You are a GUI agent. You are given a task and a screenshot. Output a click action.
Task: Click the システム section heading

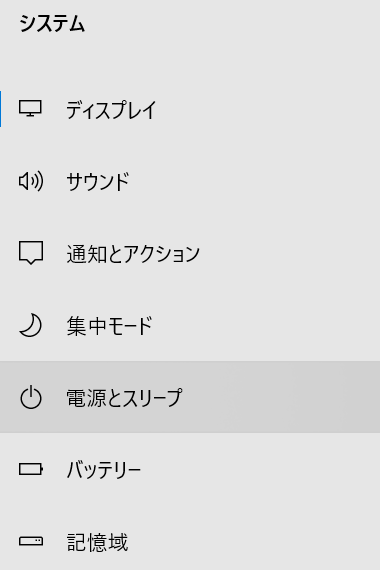click(x=52, y=24)
